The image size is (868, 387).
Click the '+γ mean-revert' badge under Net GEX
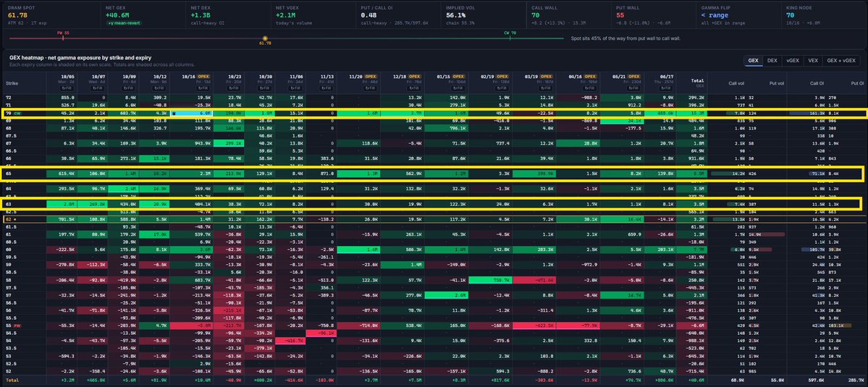(124, 23)
